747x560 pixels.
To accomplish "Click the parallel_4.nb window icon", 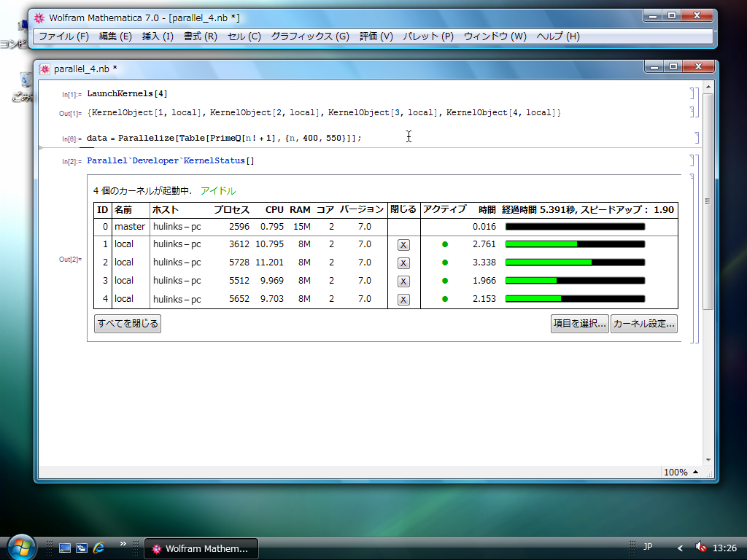I will pos(44,69).
